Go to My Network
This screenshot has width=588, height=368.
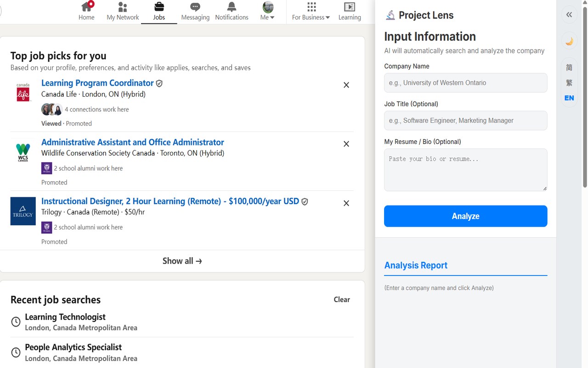pos(123,11)
